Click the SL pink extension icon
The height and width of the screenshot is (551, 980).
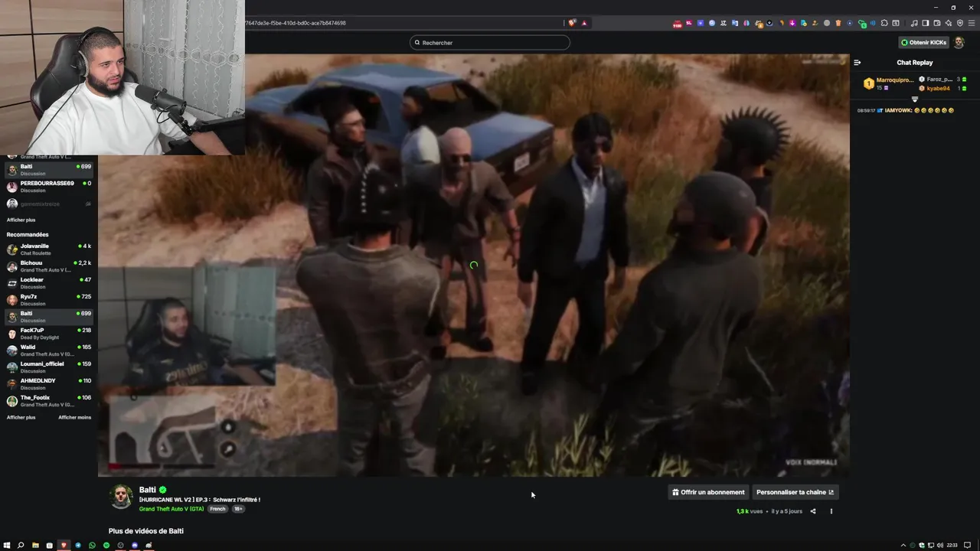click(689, 23)
